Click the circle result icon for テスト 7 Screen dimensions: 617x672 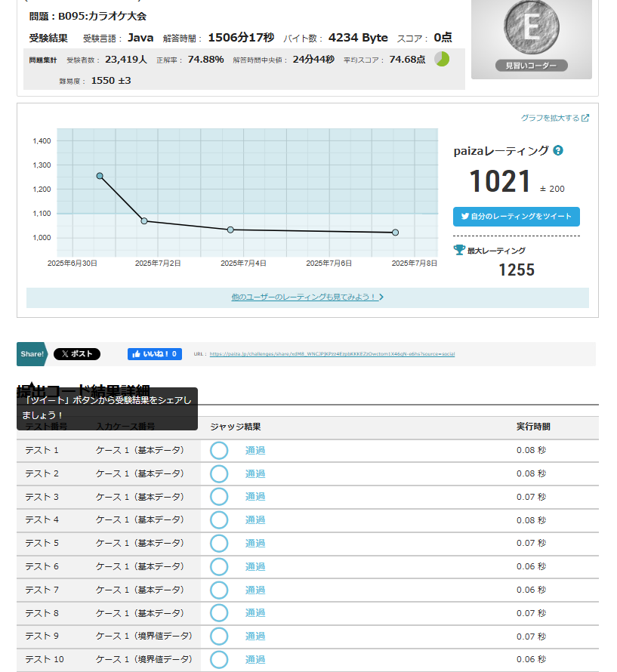point(219,590)
